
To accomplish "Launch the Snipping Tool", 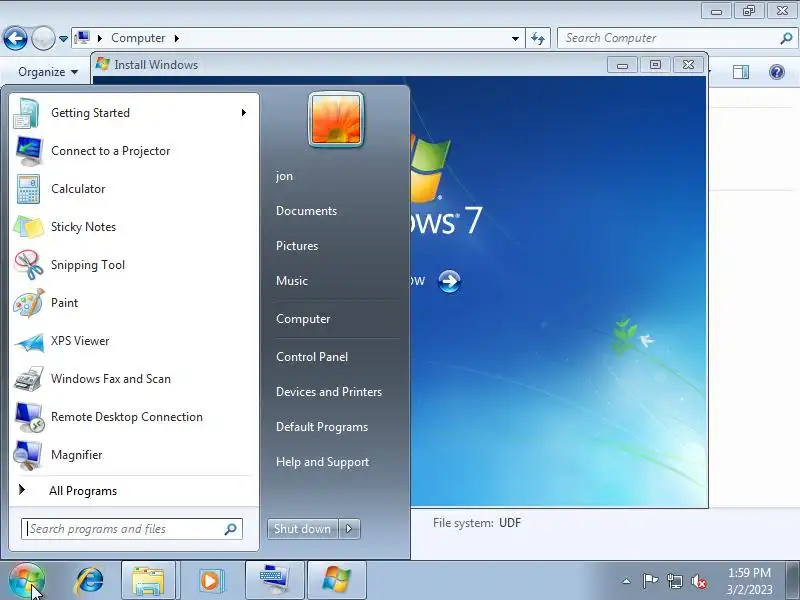I will click(x=134, y=265).
